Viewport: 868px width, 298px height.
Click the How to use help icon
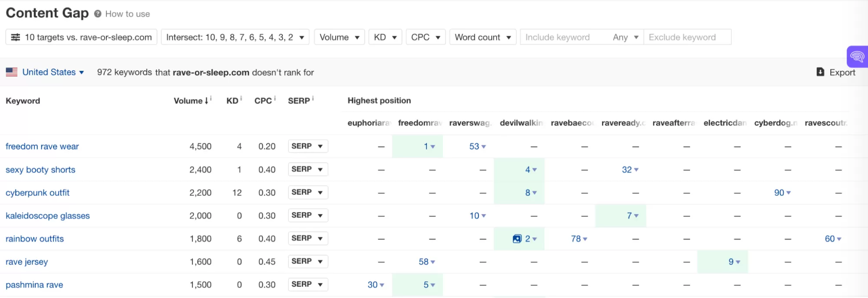98,14
